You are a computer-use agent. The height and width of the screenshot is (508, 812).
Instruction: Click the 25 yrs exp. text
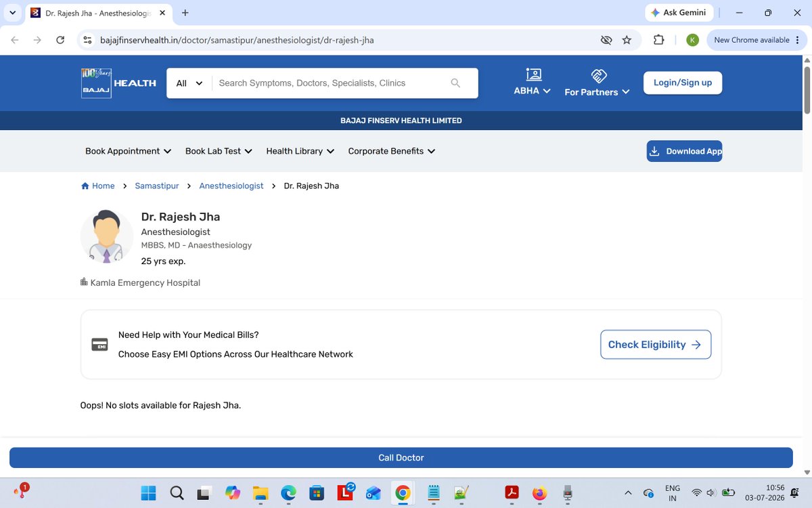pyautogui.click(x=163, y=261)
